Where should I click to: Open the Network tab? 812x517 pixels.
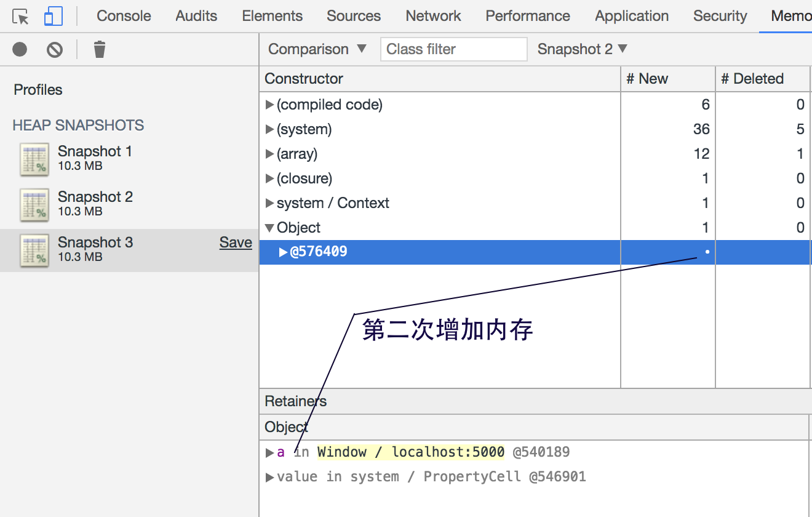[433, 16]
